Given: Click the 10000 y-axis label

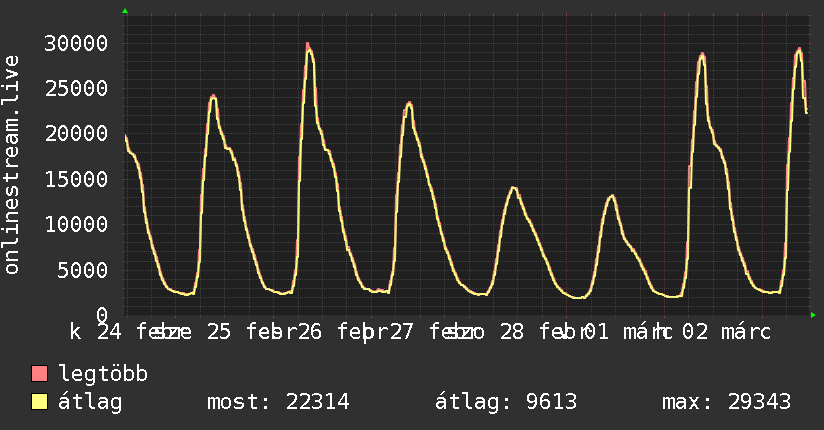Looking at the screenshot, I should point(76,224).
